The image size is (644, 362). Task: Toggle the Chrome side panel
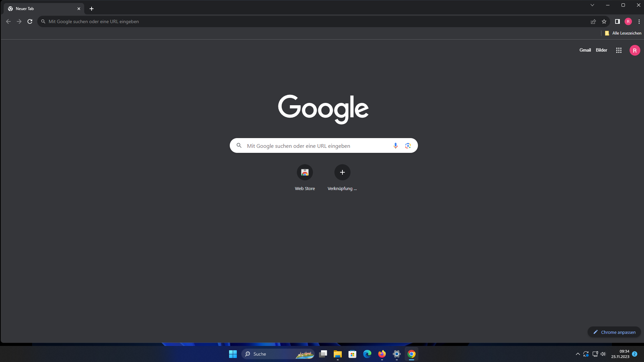pyautogui.click(x=617, y=21)
